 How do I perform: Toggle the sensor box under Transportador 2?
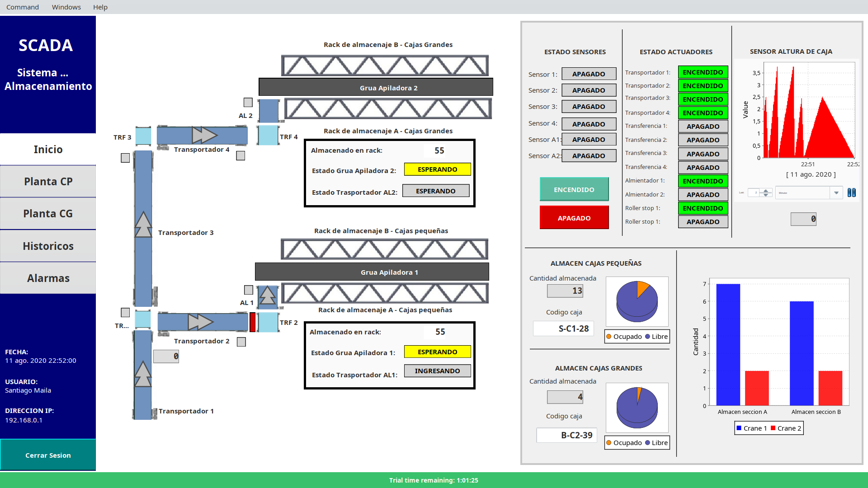pos(241,342)
